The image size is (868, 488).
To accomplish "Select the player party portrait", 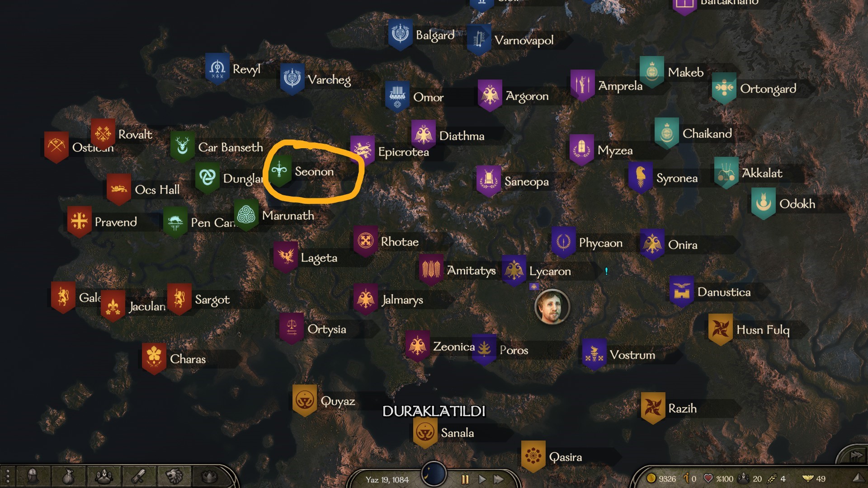I will click(552, 307).
